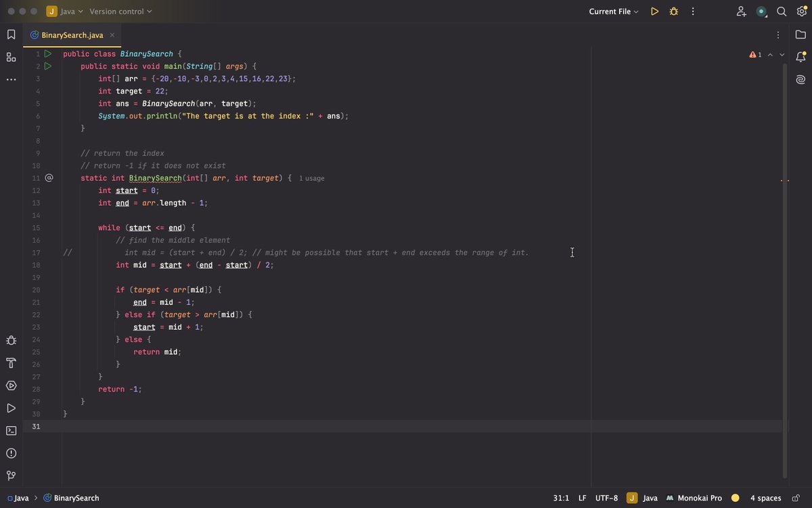This screenshot has height=508, width=812.
Task: Open the Terminal tool window
Action: (11, 430)
